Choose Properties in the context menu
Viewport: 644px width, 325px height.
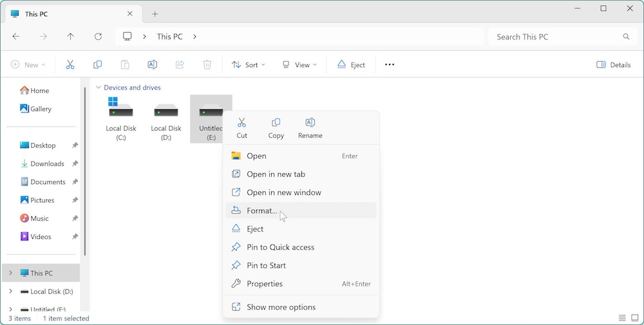265,284
